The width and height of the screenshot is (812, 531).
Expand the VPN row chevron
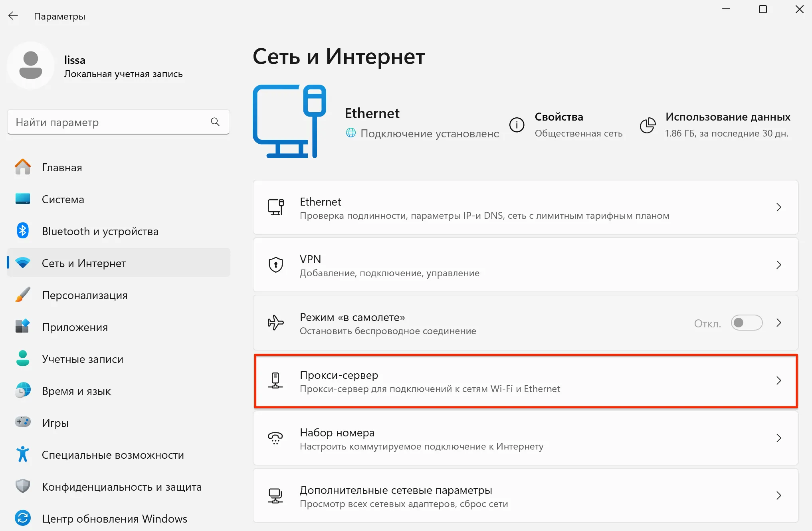click(778, 265)
